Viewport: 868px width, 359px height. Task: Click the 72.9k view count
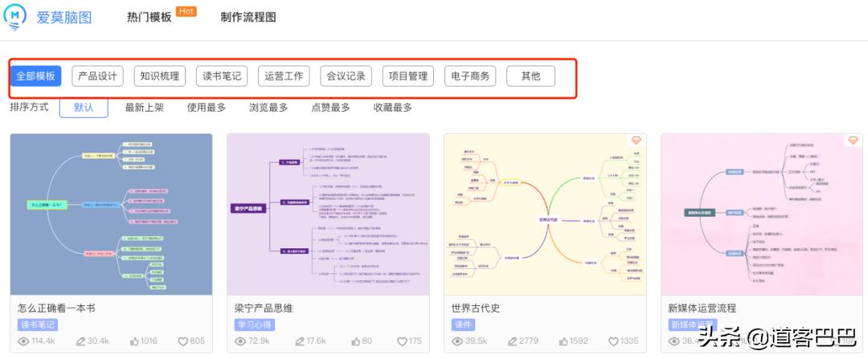pyautogui.click(x=259, y=341)
